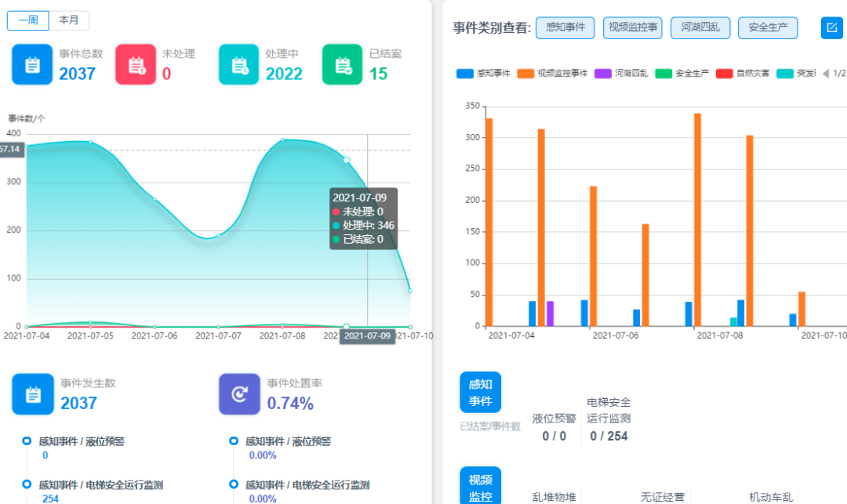Click the 2021-07-08 peak point on line chart
The height and width of the screenshot is (504, 847).
point(282,140)
